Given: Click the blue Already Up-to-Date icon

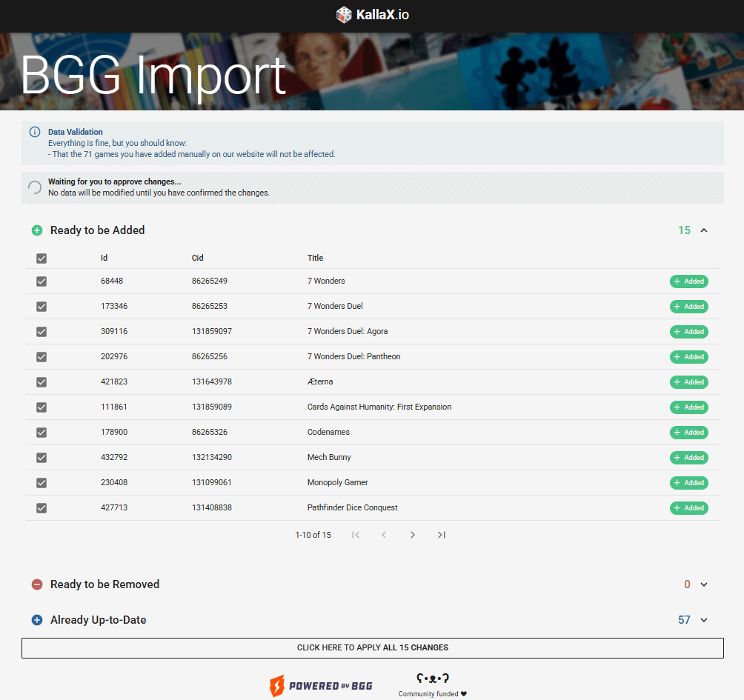Looking at the screenshot, I should (x=37, y=620).
